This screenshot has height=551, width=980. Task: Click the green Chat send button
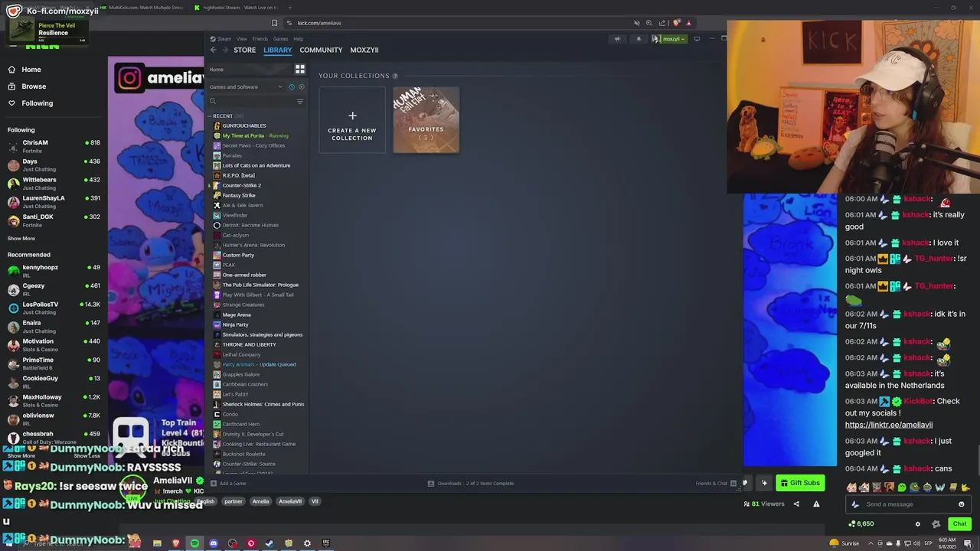[x=959, y=524]
